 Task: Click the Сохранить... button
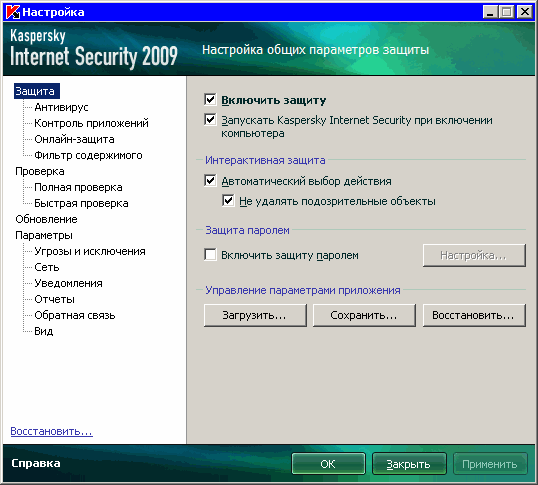point(364,315)
